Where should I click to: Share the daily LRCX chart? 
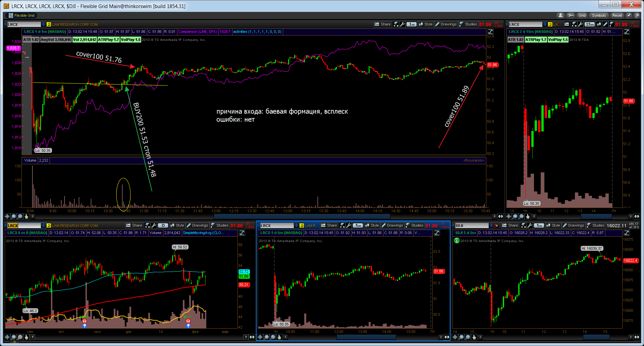point(134,225)
